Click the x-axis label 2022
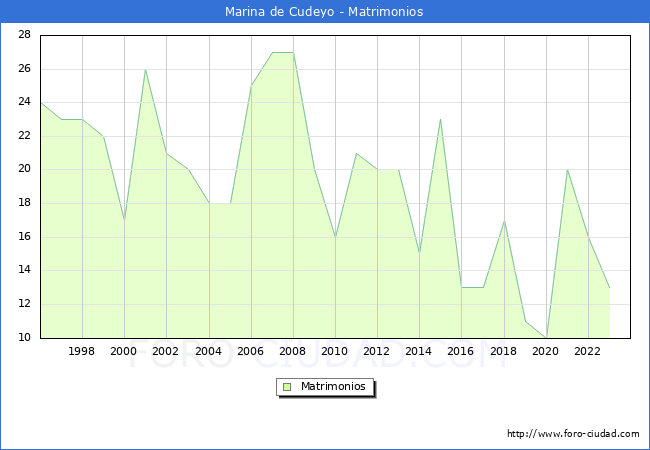This screenshot has height=450, width=650. tap(587, 351)
